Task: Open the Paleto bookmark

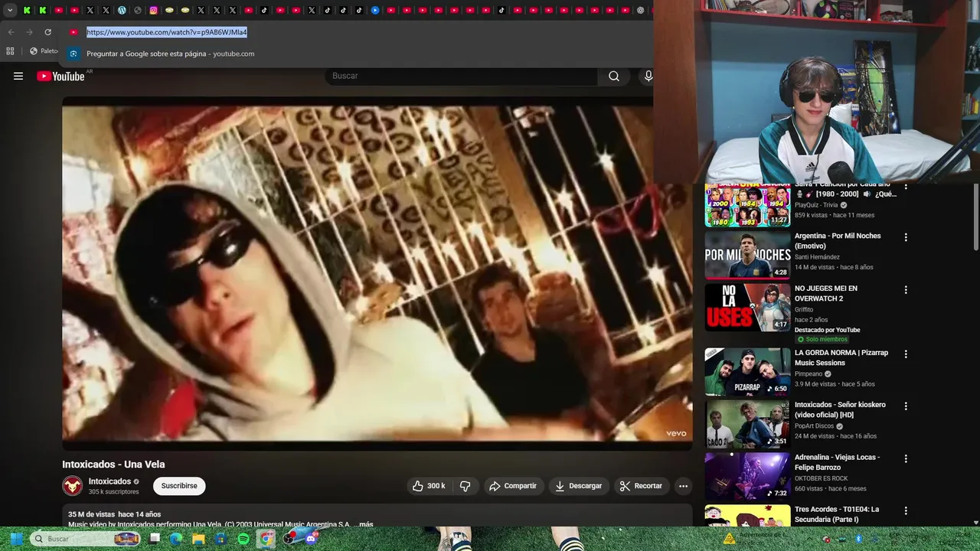Action: point(44,51)
